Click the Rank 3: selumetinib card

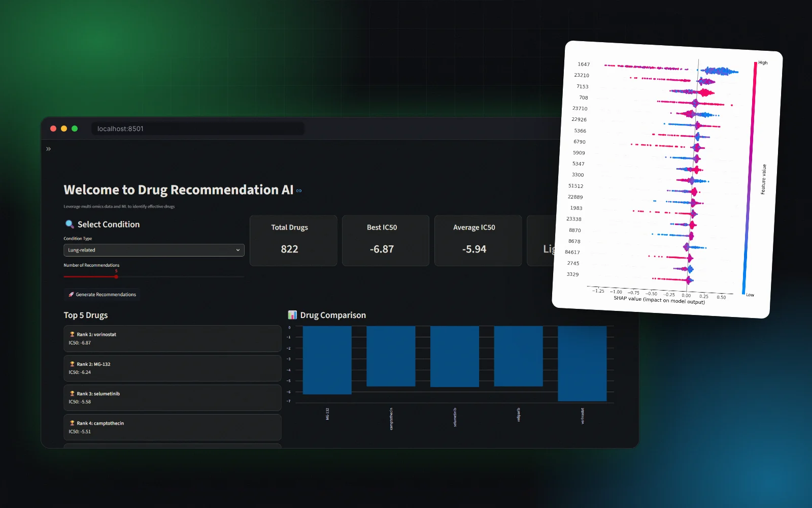tap(173, 398)
